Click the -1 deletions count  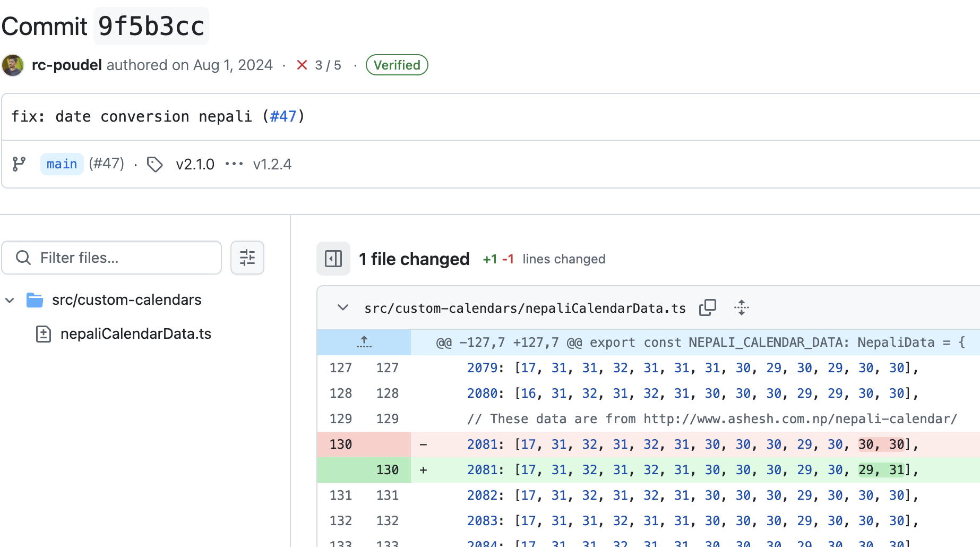pyautogui.click(x=508, y=259)
